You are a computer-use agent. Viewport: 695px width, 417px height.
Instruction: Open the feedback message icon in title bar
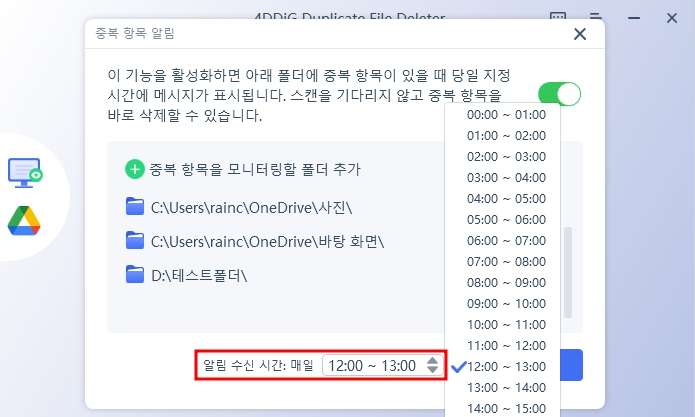(x=558, y=17)
